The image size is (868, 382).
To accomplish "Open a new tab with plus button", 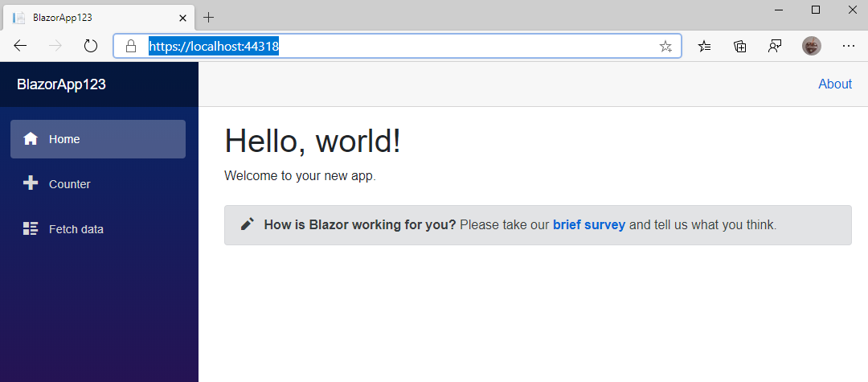I will tap(208, 17).
